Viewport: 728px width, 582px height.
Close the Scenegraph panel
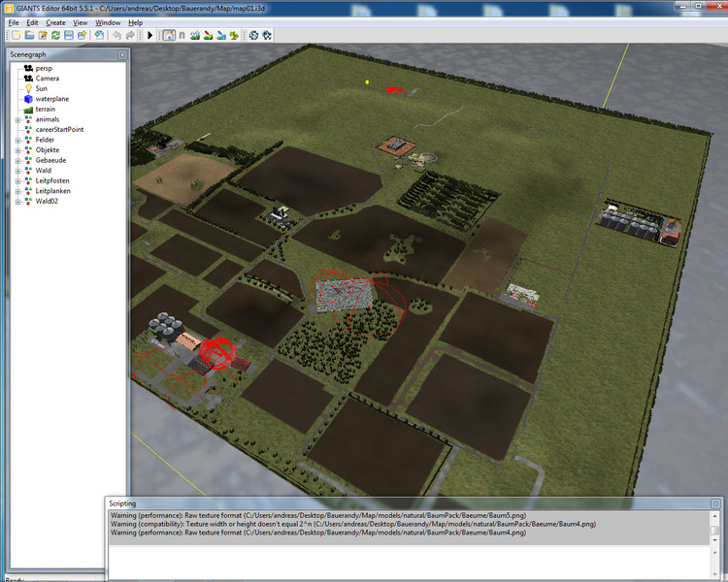122,54
